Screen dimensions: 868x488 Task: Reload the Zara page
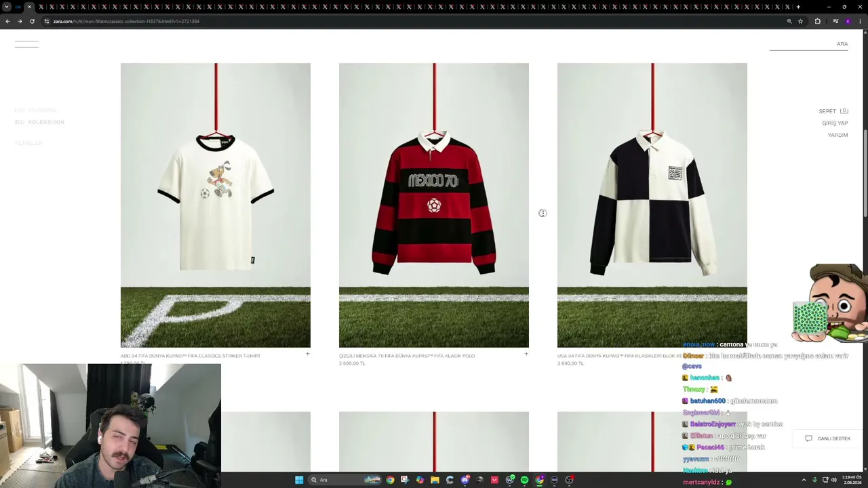tap(32, 21)
